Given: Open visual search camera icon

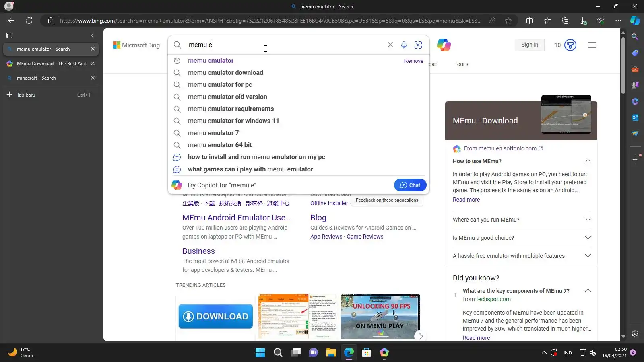Looking at the screenshot, I should click(418, 45).
